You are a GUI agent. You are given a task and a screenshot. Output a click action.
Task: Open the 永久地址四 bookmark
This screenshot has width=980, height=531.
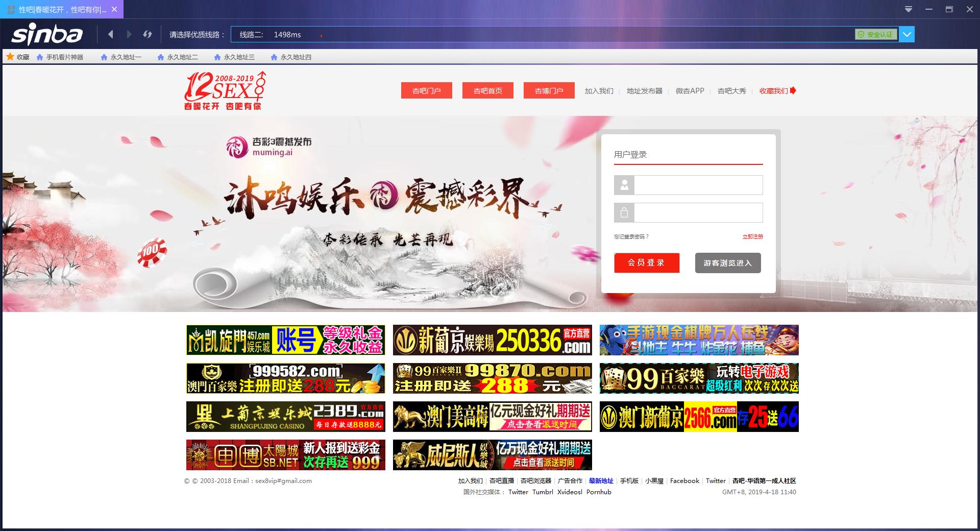pos(291,57)
